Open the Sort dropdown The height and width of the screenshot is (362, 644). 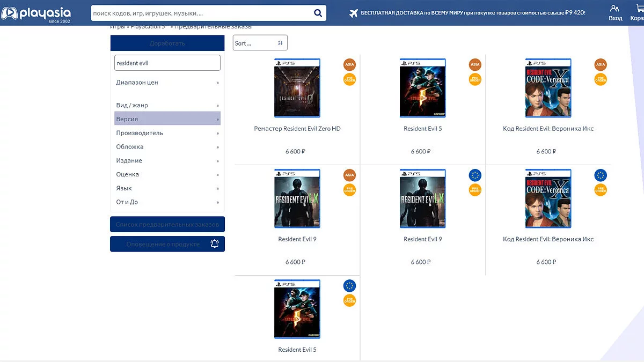[x=260, y=43]
